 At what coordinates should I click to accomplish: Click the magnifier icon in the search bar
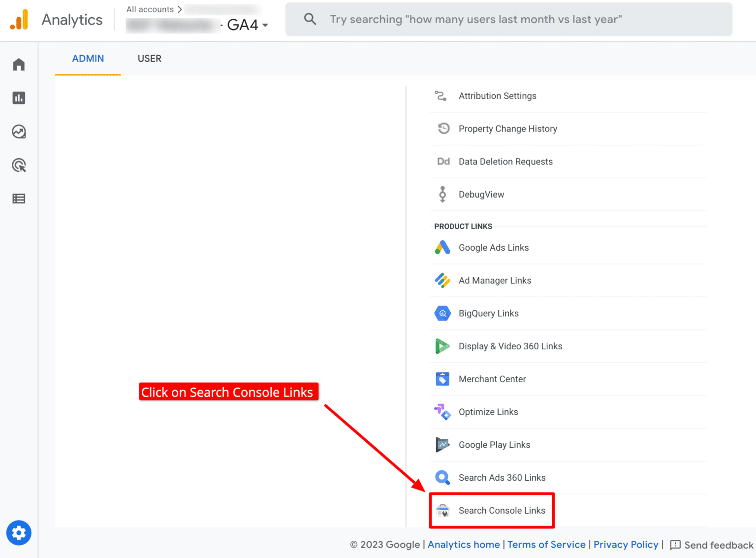pyautogui.click(x=310, y=19)
